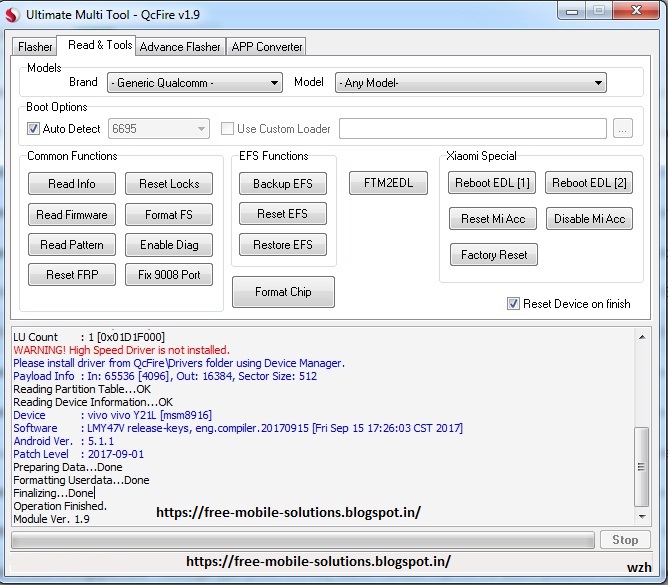The width and height of the screenshot is (668, 585).
Task: Switch to the Flasher tab
Action: (x=35, y=47)
